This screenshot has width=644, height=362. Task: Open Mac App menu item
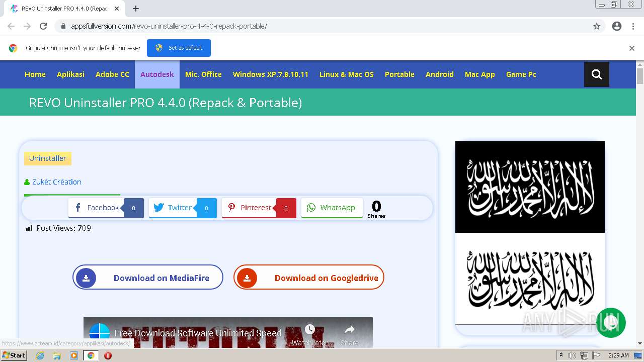[x=480, y=74]
